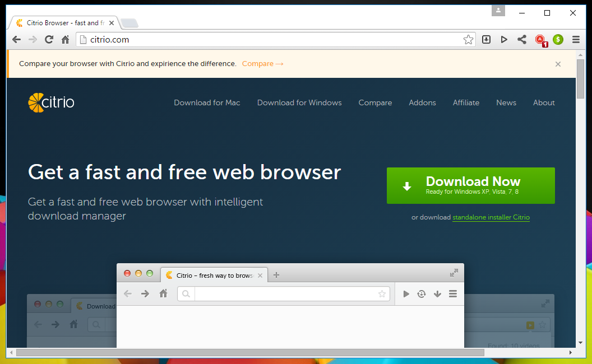Click the mockup browser back arrow
Screen dimensions: 592x364
(128, 294)
